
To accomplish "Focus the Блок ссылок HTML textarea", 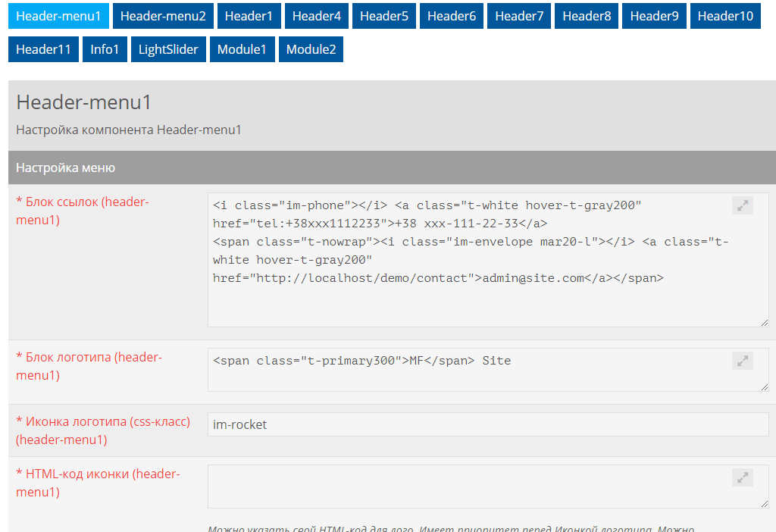I will point(470,303).
